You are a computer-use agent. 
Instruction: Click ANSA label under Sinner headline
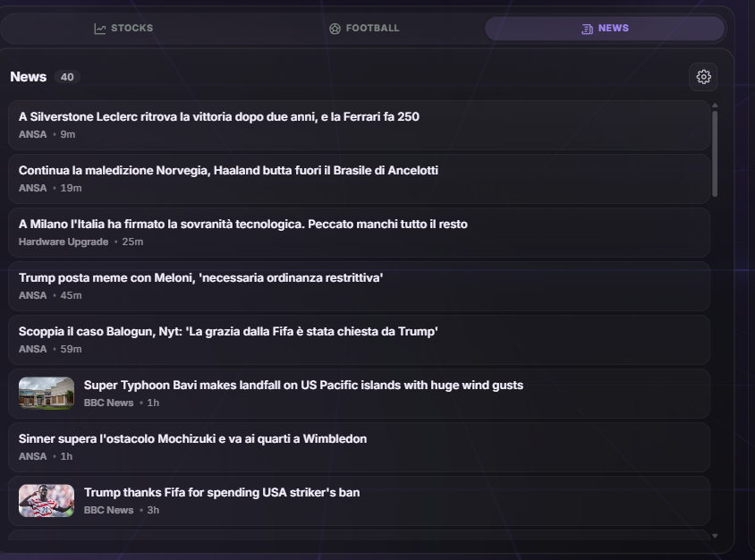33,456
